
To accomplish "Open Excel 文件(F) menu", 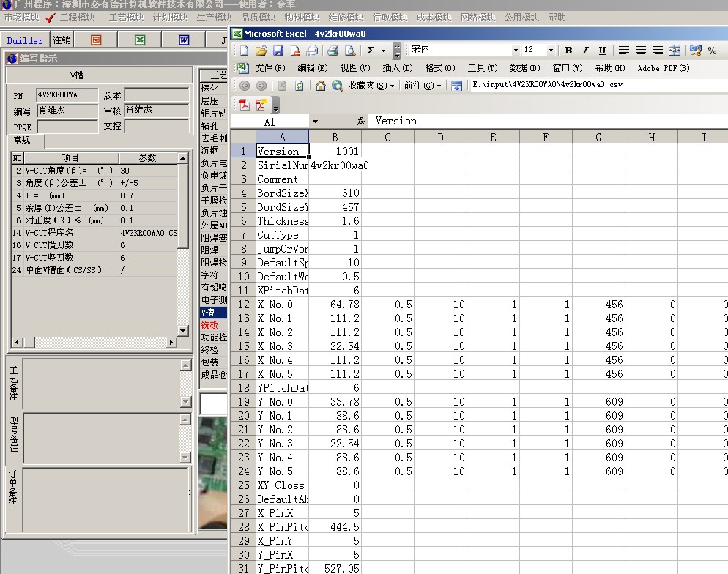I will (x=270, y=68).
